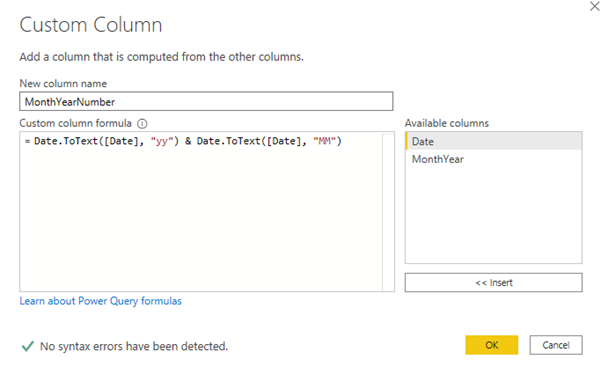Click the << Insert button

(x=493, y=283)
